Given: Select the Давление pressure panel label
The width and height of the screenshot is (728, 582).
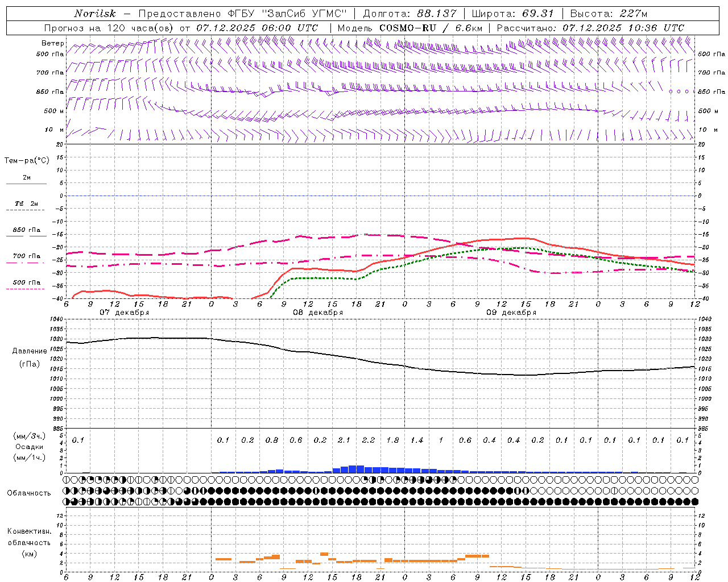Looking at the screenshot, I should coord(30,351).
